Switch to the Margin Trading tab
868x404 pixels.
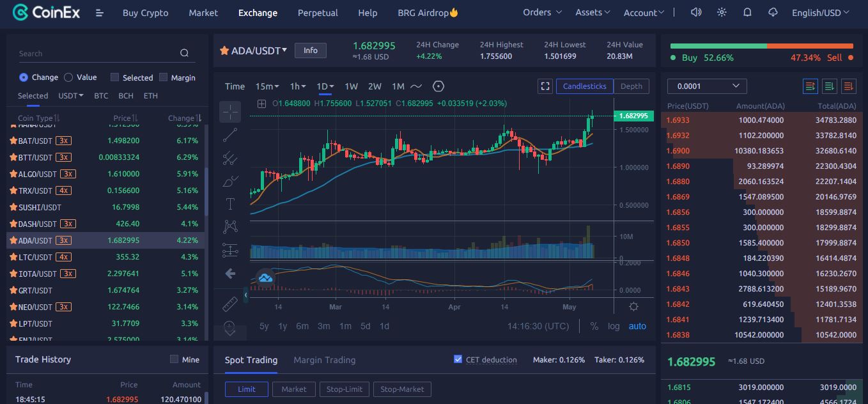(324, 360)
